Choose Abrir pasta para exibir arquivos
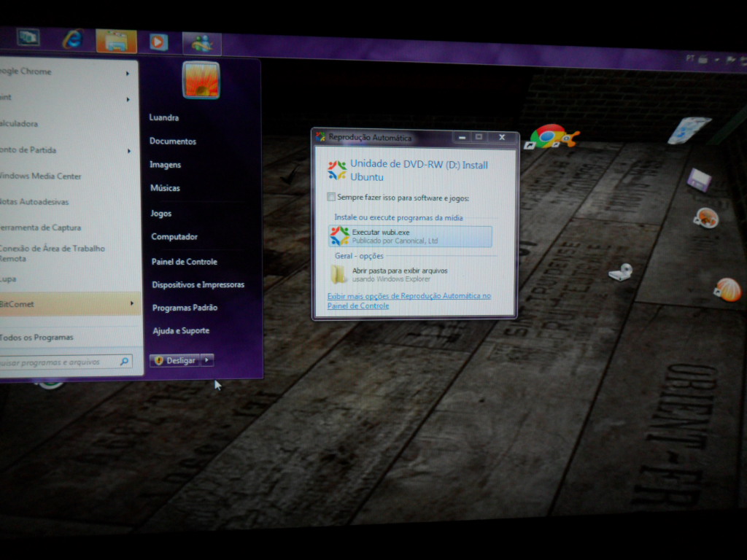The height and width of the screenshot is (560, 747). coord(410,275)
